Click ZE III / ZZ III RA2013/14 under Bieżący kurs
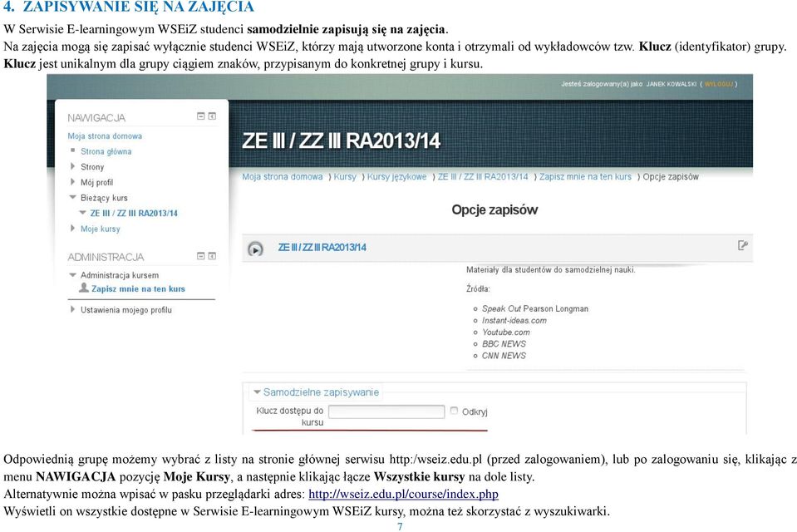Image resolution: width=797 pixels, height=532 pixels. pyautogui.click(x=134, y=213)
